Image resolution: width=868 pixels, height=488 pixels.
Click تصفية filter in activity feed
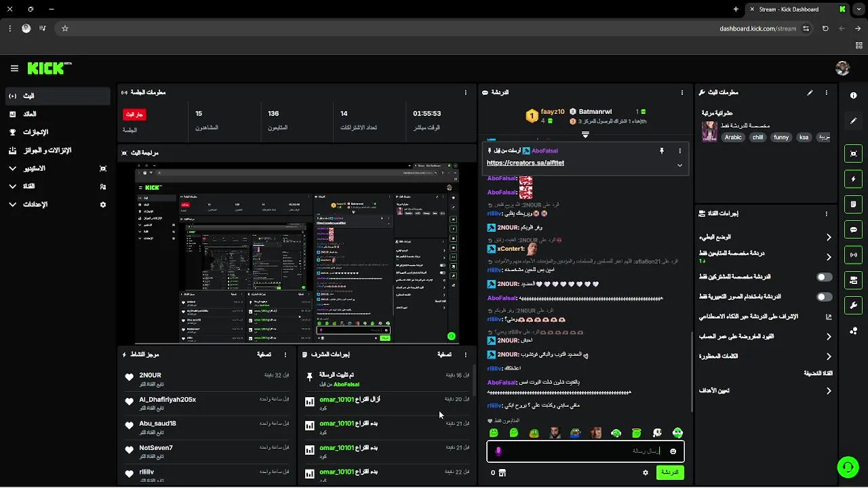point(264,354)
